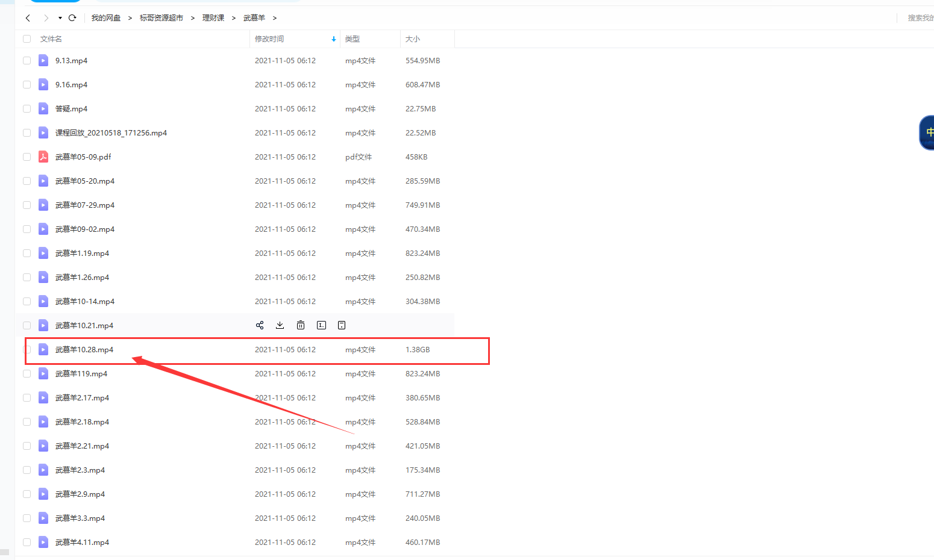This screenshot has height=560, width=934.
Task: Open the file 课程回放_20210518_171256.mp4
Action: 111,132
